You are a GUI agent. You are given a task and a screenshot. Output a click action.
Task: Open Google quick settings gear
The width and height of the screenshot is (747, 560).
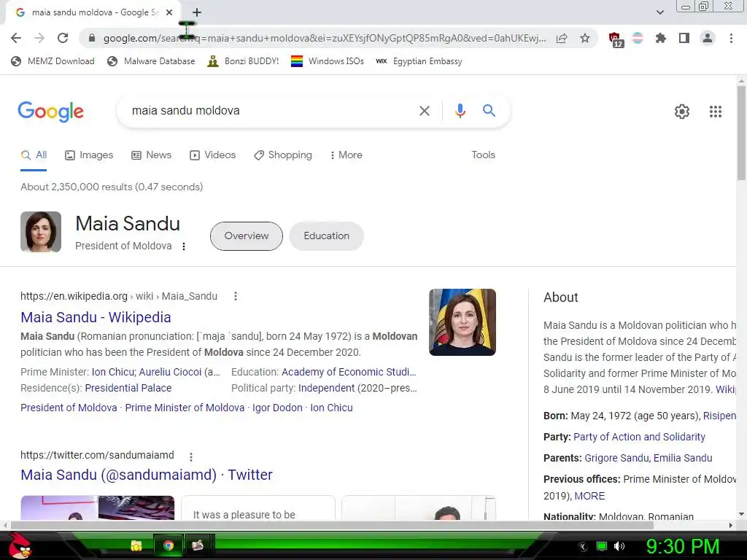[682, 112]
